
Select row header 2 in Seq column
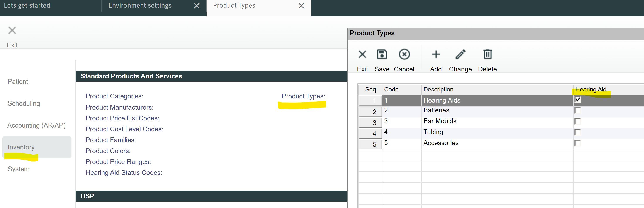(x=370, y=112)
